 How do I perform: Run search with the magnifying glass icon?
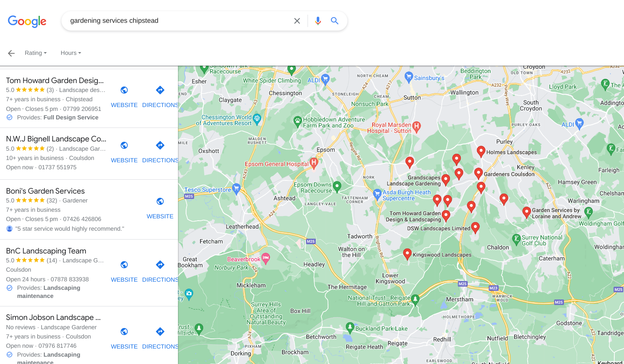(x=335, y=21)
